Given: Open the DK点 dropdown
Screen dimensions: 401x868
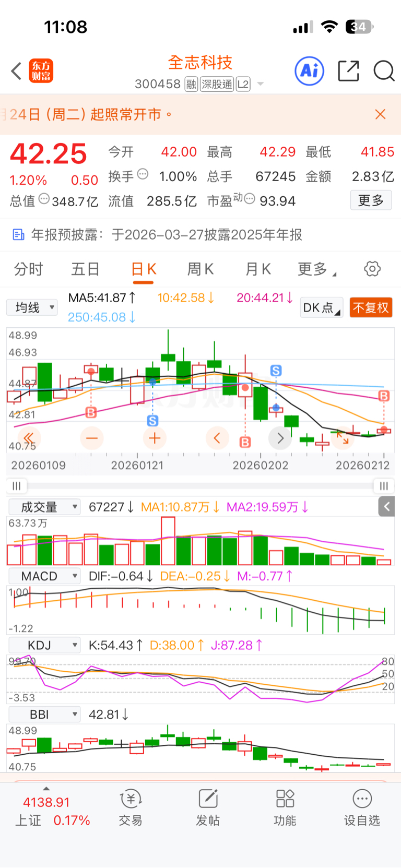Looking at the screenshot, I should [x=322, y=307].
